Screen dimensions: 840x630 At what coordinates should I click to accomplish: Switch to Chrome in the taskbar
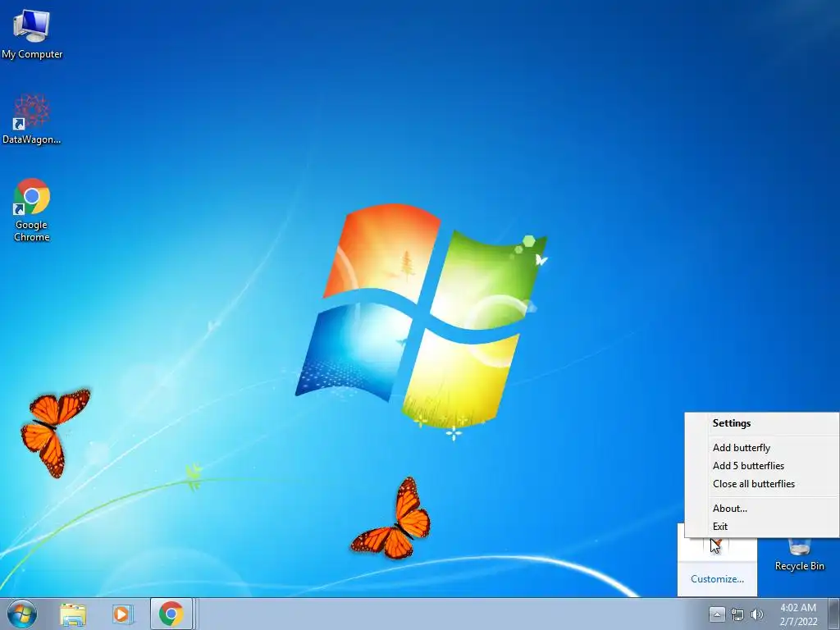pos(171,614)
